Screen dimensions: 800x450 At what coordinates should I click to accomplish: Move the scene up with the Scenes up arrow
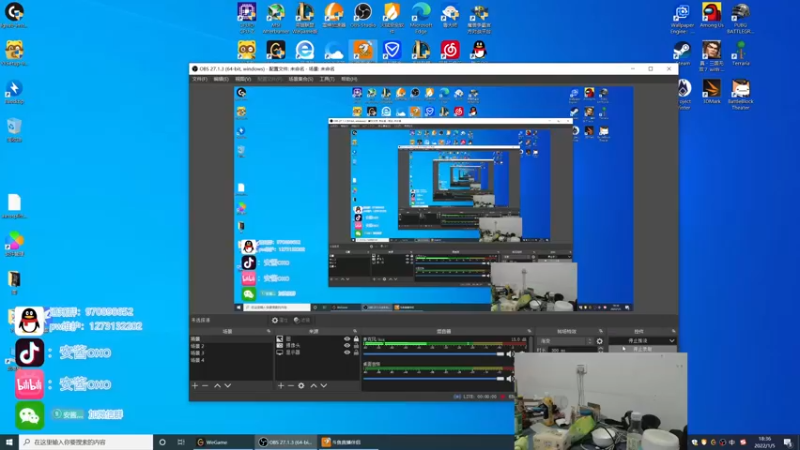pyautogui.click(x=217, y=386)
